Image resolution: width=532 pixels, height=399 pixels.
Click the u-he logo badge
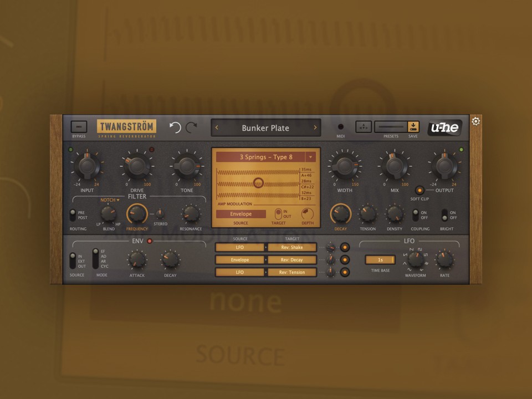coord(444,127)
